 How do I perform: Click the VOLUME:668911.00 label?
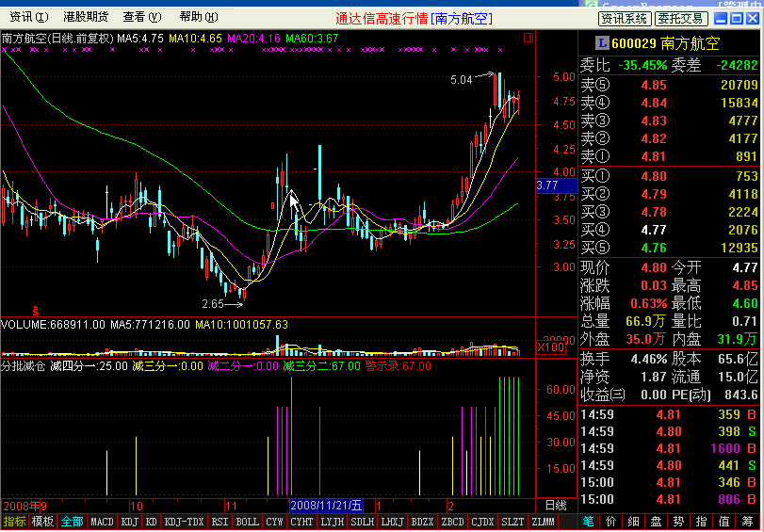coord(53,325)
